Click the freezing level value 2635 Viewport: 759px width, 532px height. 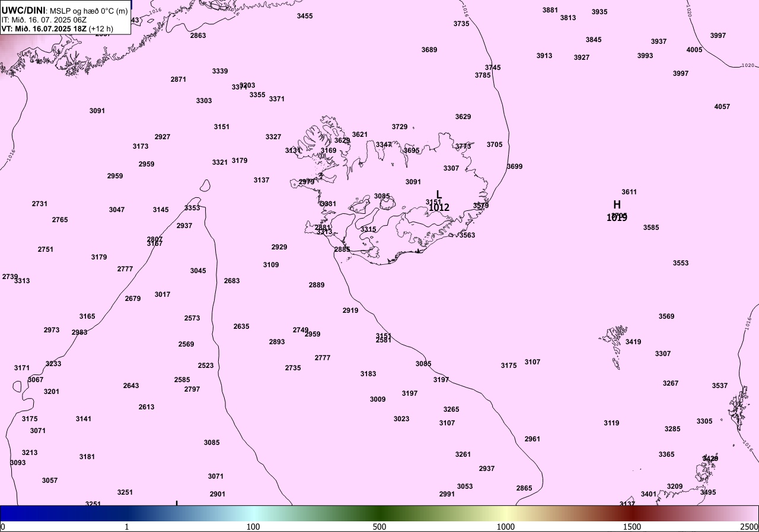241,326
